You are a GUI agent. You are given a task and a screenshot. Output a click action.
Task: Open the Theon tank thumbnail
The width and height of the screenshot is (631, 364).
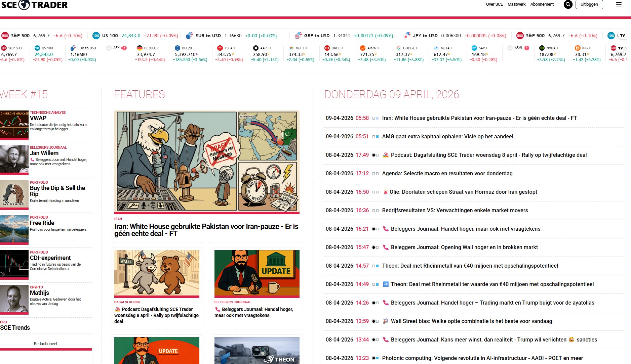point(257,351)
